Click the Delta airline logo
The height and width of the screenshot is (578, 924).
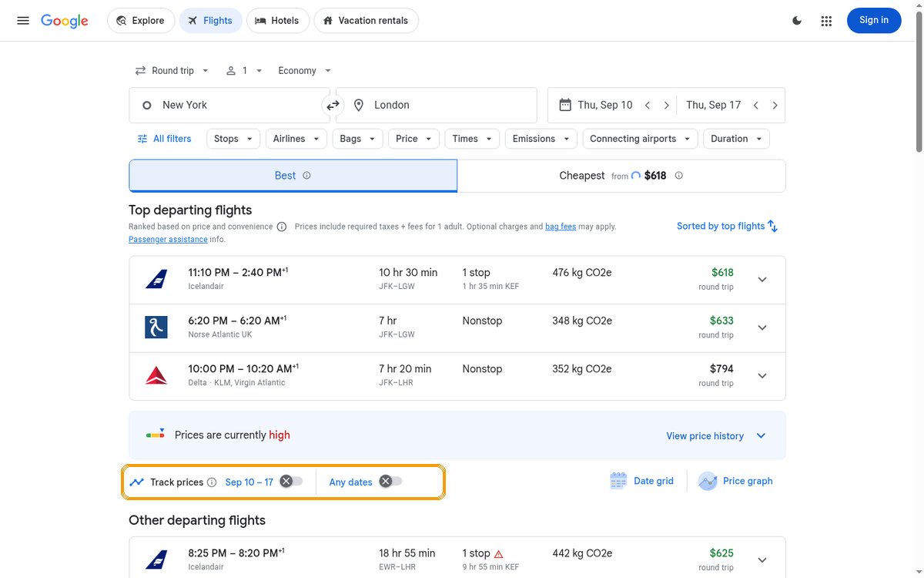[x=156, y=375]
